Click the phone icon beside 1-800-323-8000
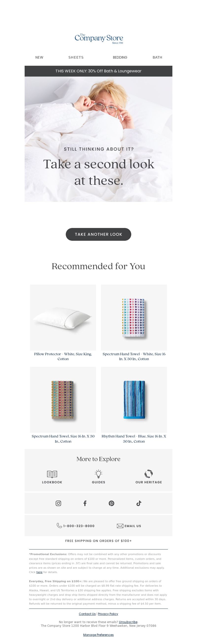Image resolution: width=197 pixels, height=644 pixels. (x=59, y=526)
